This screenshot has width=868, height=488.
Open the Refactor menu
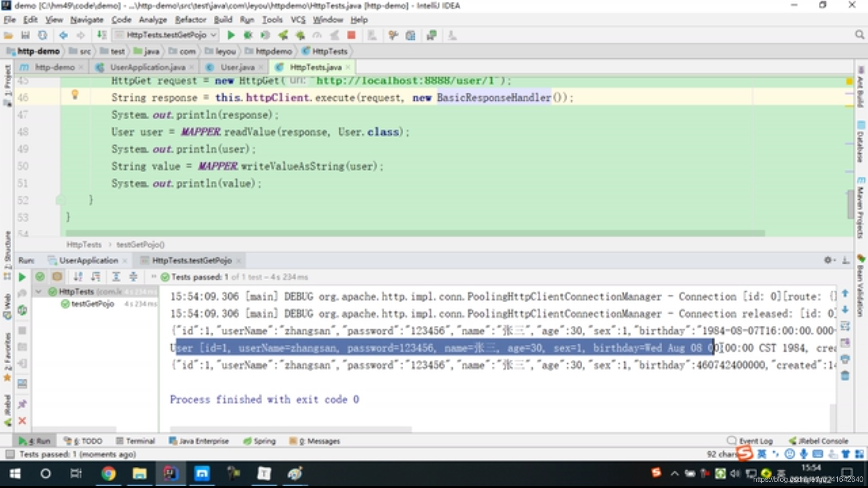pyautogui.click(x=190, y=20)
